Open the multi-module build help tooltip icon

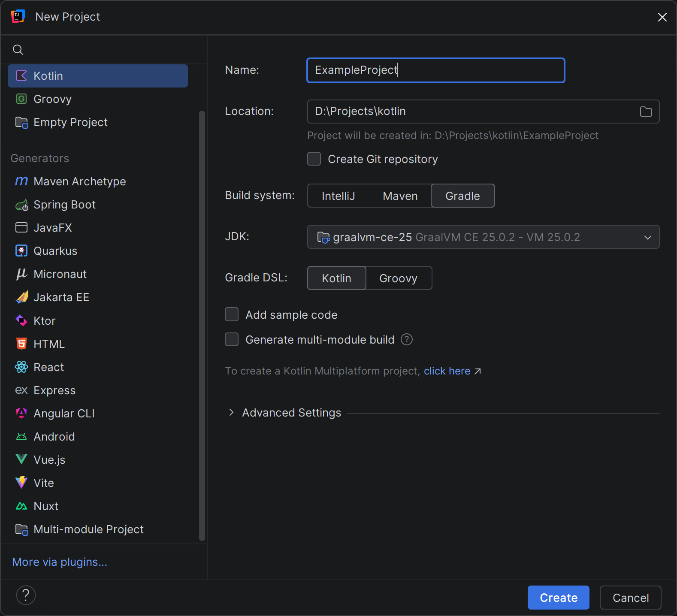point(407,340)
